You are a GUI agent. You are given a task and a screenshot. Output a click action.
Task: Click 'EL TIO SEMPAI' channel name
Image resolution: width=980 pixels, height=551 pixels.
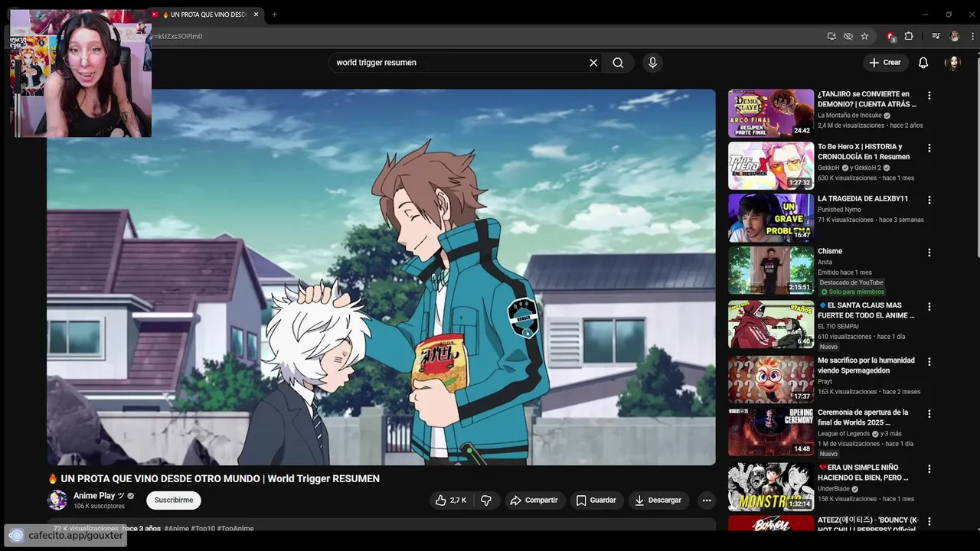tap(838, 327)
